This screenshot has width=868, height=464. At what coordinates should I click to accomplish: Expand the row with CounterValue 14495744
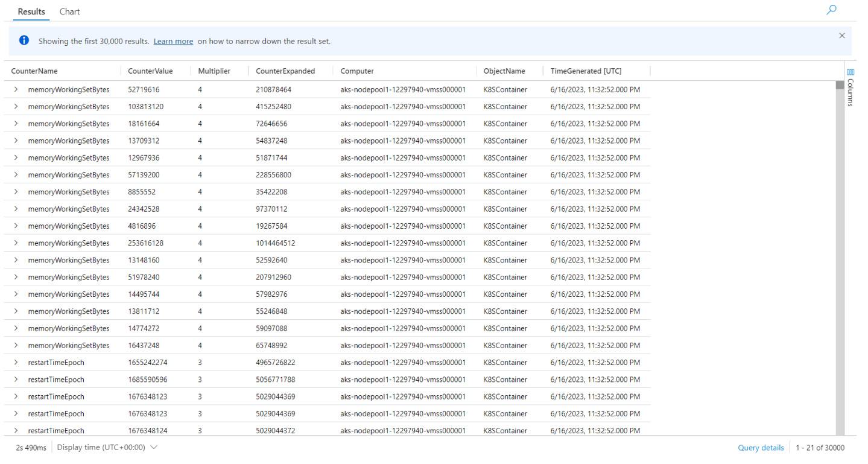click(16, 294)
